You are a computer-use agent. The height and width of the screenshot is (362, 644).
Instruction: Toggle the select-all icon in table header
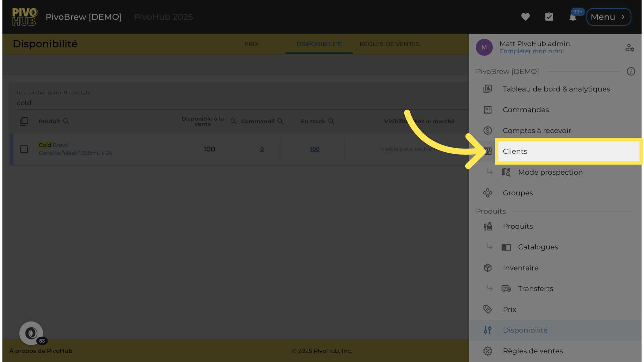click(x=24, y=121)
